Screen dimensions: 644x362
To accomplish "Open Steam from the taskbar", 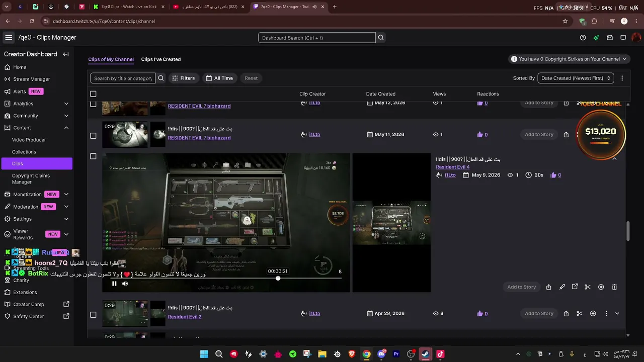I will tap(426, 354).
